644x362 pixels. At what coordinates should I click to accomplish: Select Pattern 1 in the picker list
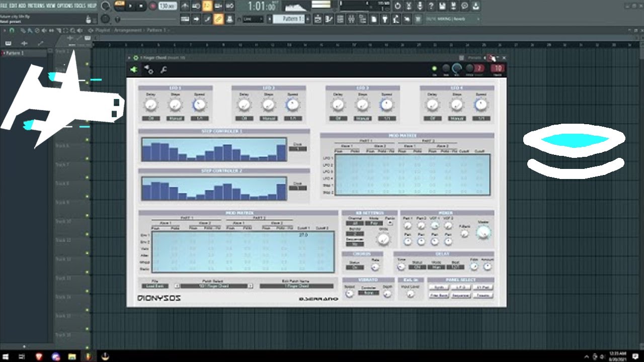[x=25, y=53]
